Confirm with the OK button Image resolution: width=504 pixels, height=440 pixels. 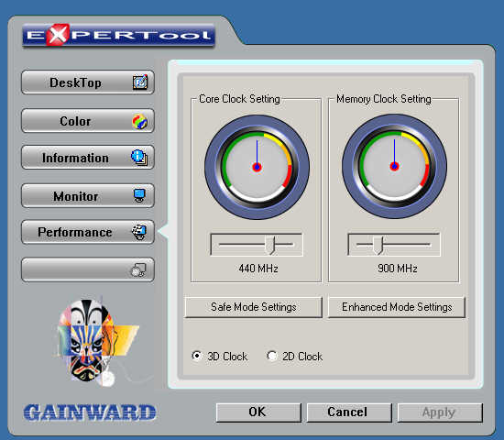click(258, 412)
